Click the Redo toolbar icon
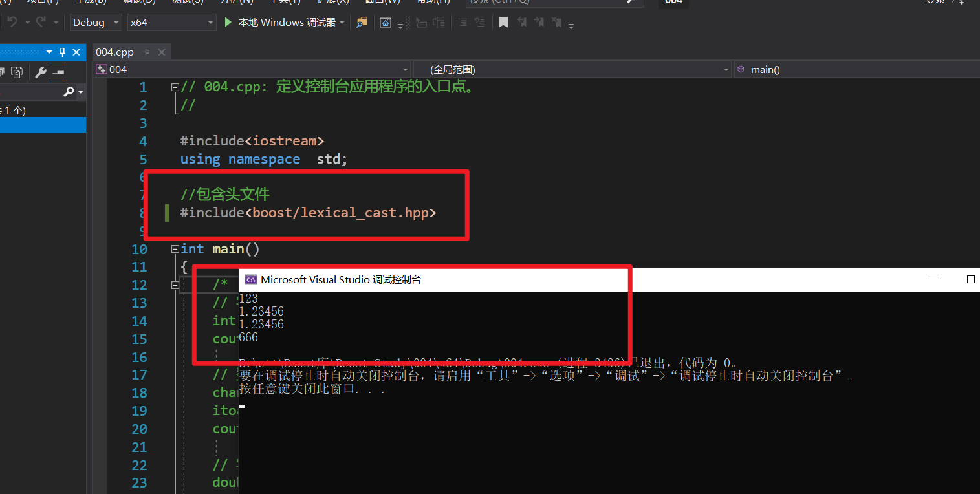The image size is (980, 494). coord(41,23)
